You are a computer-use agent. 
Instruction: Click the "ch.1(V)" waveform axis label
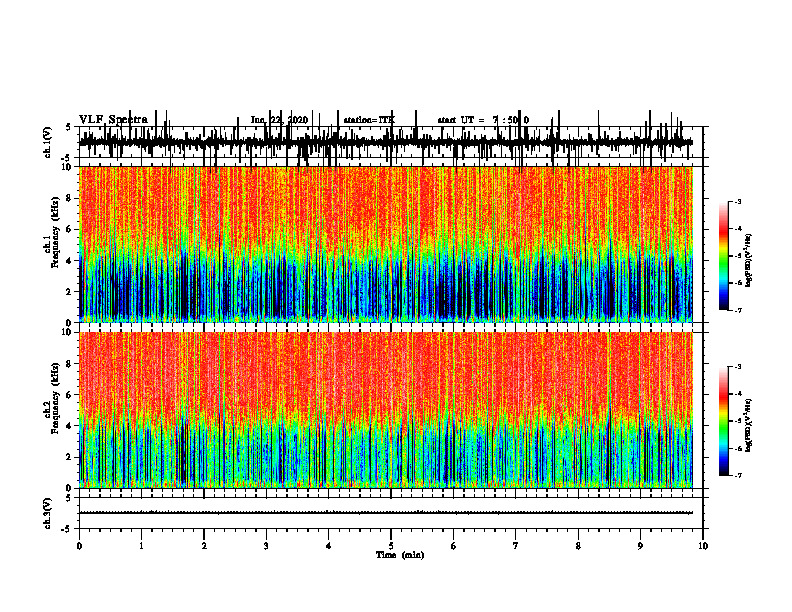(48, 143)
